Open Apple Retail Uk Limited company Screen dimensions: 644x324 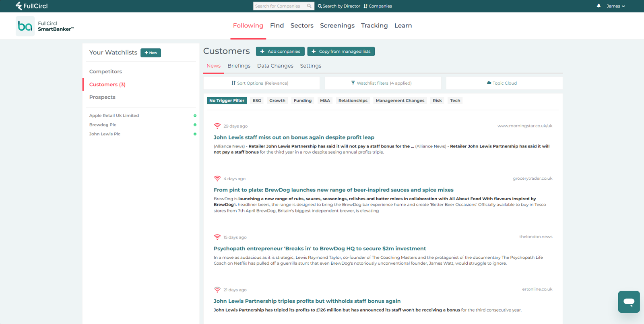(x=114, y=116)
